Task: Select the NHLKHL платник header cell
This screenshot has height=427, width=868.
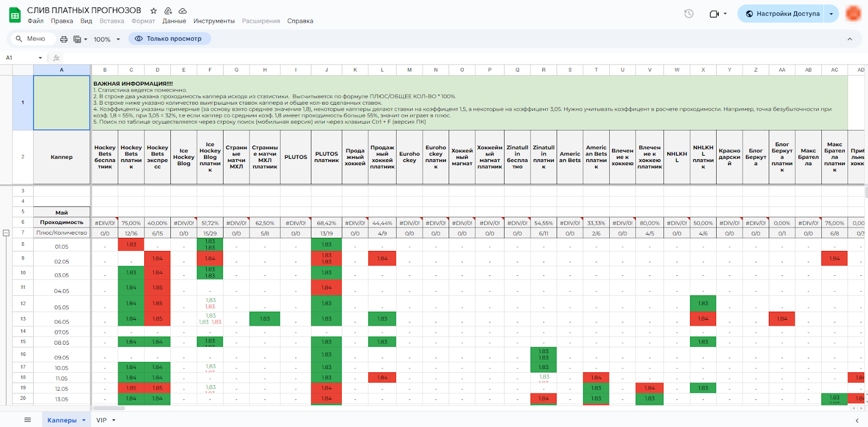Action: coord(703,157)
